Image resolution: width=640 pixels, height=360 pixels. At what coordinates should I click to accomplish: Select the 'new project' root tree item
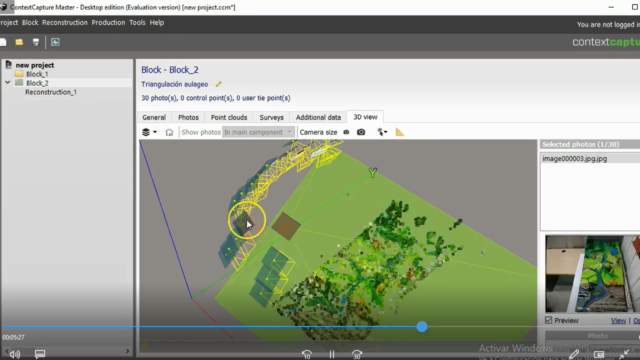pos(35,65)
